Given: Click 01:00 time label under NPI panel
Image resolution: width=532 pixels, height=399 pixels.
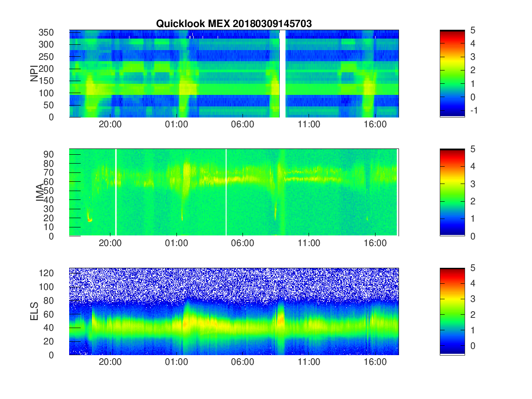Looking at the screenshot, I should [176, 125].
